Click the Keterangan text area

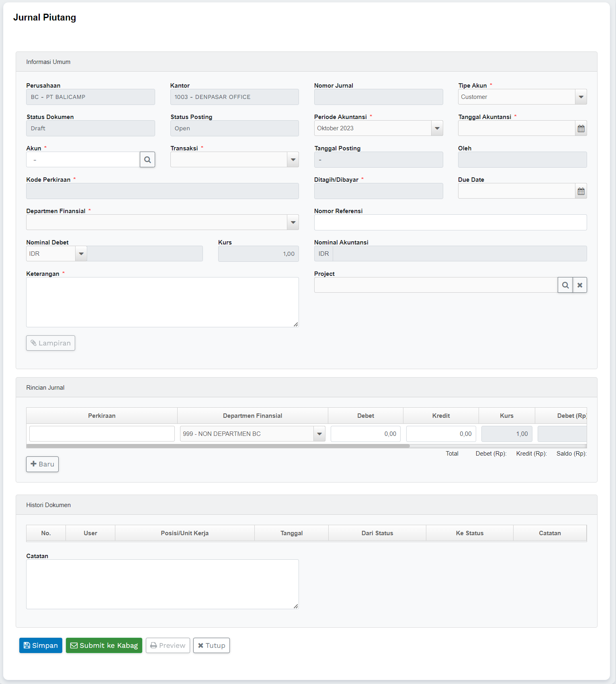(162, 302)
